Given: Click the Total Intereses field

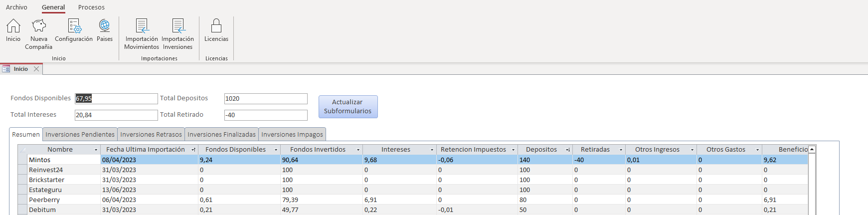Looking at the screenshot, I should point(116,115).
